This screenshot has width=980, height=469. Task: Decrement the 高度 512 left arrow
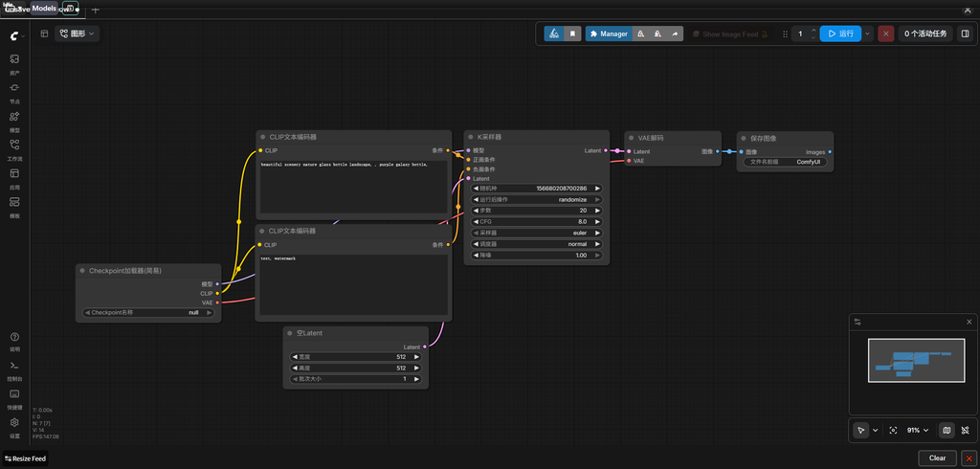click(295, 368)
